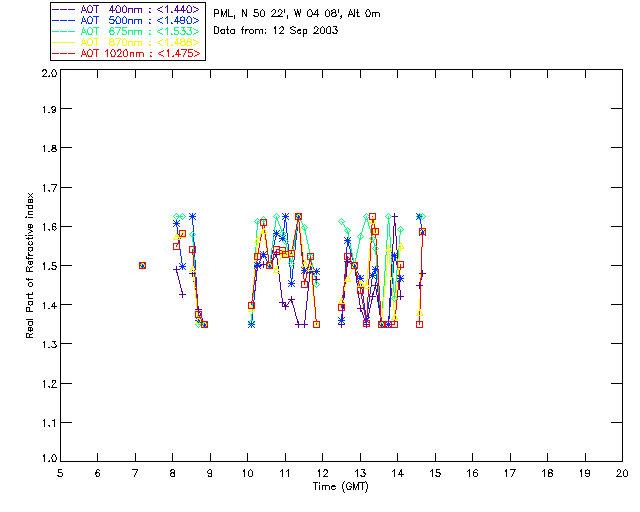Select the station text 'PML, N 50 22', W 04 08''
Viewport: 640px width, 512px height.
coord(297,14)
